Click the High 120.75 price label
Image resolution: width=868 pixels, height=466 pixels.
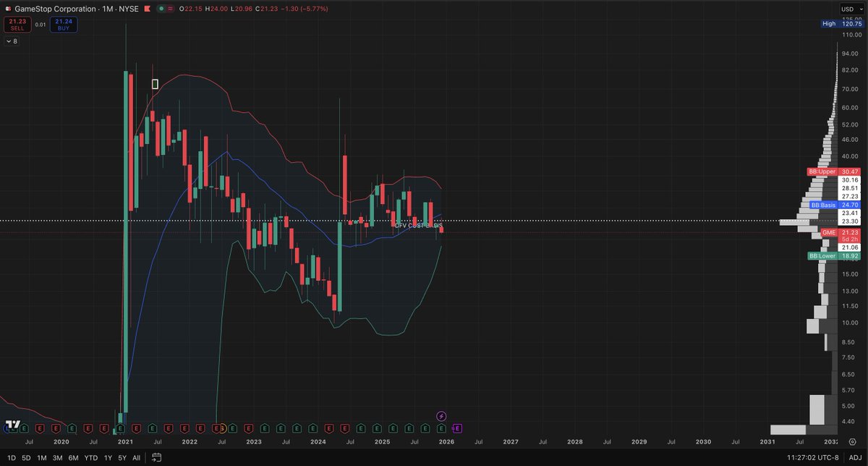coord(843,24)
